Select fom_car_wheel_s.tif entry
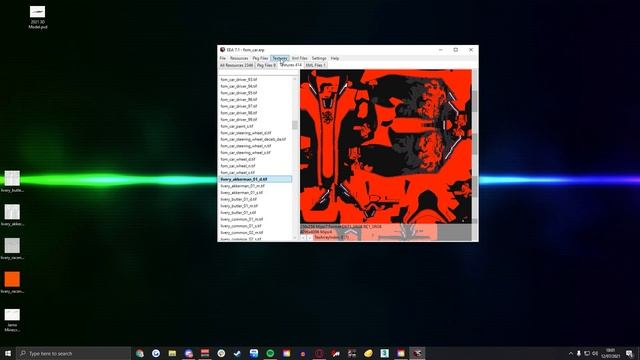Image resolution: width=640 pixels, height=360 pixels. (x=255, y=172)
